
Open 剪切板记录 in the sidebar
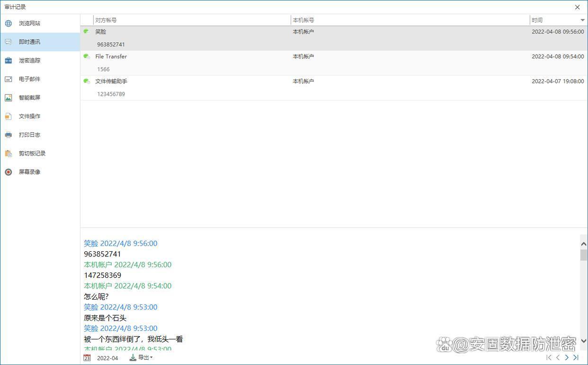pos(40,154)
